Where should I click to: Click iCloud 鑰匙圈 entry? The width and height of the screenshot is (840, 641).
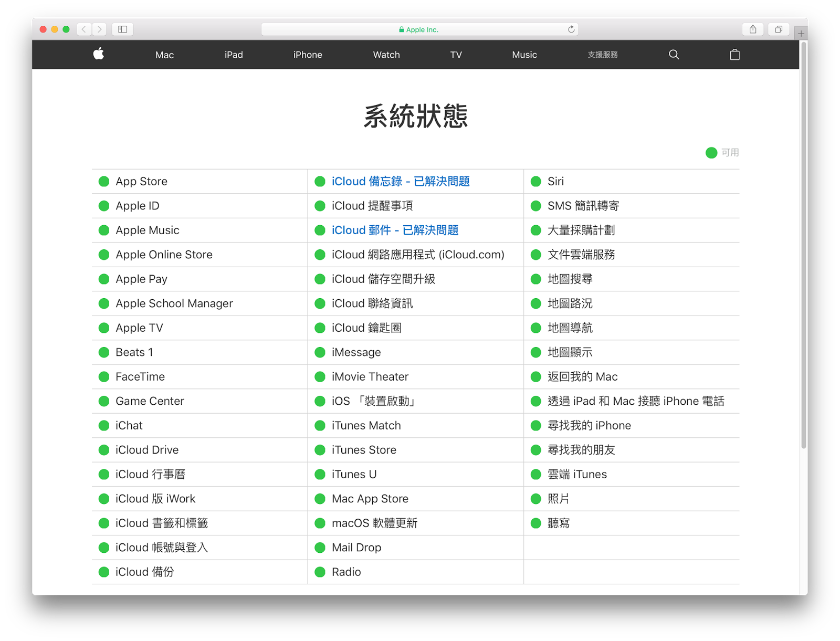coord(366,328)
